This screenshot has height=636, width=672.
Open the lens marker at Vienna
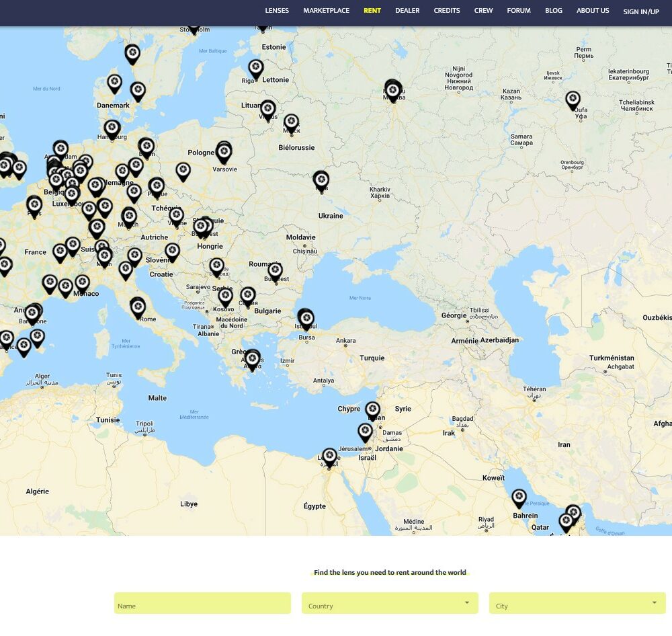tap(177, 217)
